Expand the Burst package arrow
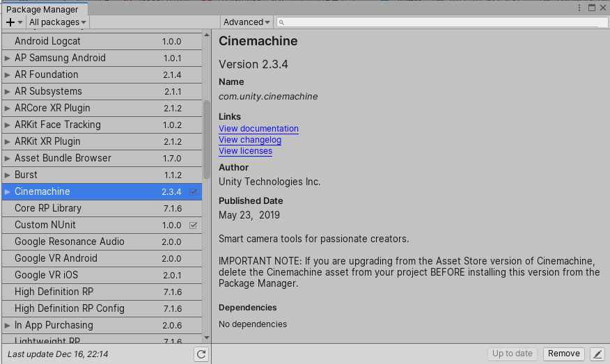 (8, 175)
